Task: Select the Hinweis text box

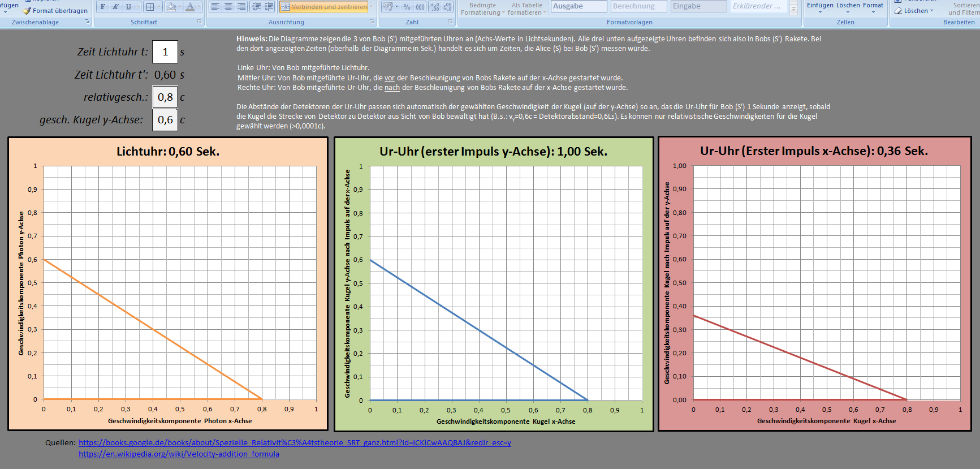Action: (x=534, y=82)
